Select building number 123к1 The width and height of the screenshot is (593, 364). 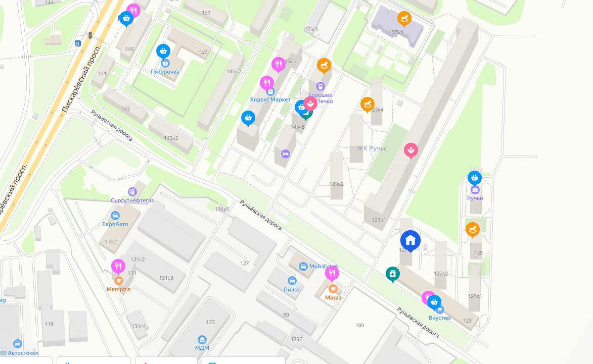[379, 220]
